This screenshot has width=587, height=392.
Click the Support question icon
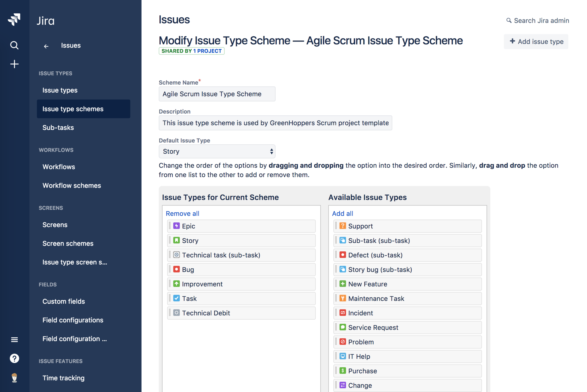pyautogui.click(x=343, y=226)
